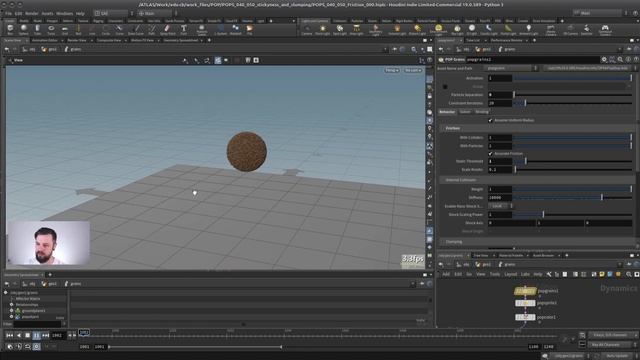Click the Particle Separation value field
This screenshot has height=360, width=640.
coord(500,95)
